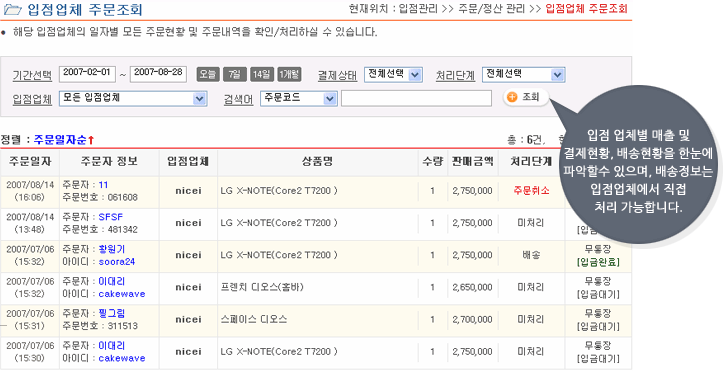Click the 처리단계 table column header
The height and width of the screenshot is (371, 725).
(531, 161)
